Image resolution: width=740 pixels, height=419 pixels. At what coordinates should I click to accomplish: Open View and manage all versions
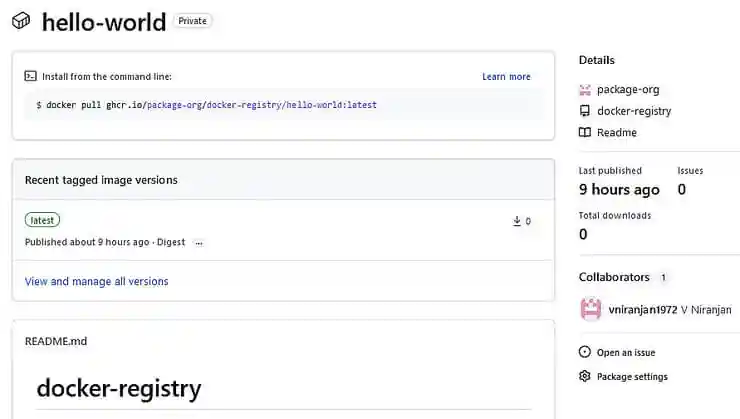(96, 281)
